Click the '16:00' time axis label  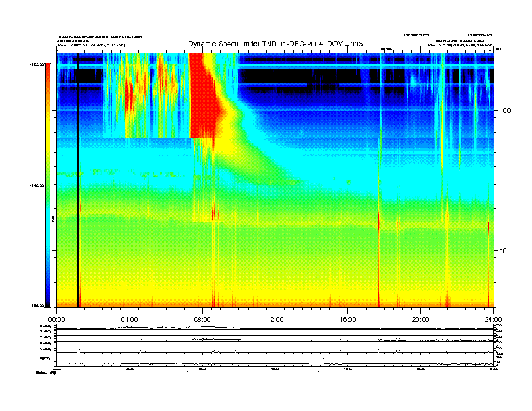(x=348, y=320)
